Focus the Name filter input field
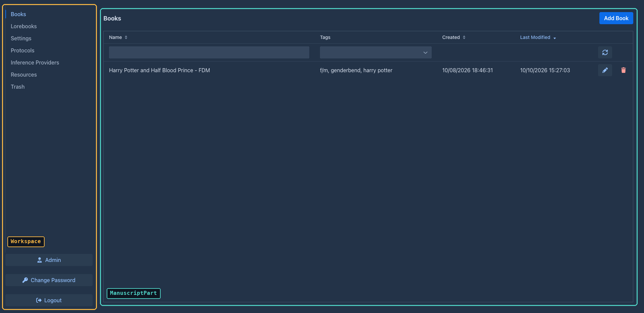 pyautogui.click(x=209, y=52)
